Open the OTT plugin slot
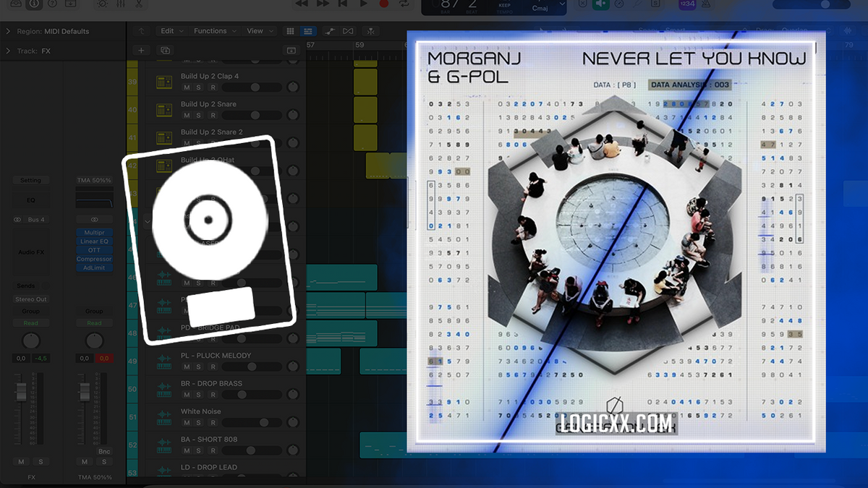Image resolution: width=868 pixels, height=488 pixels. point(94,250)
